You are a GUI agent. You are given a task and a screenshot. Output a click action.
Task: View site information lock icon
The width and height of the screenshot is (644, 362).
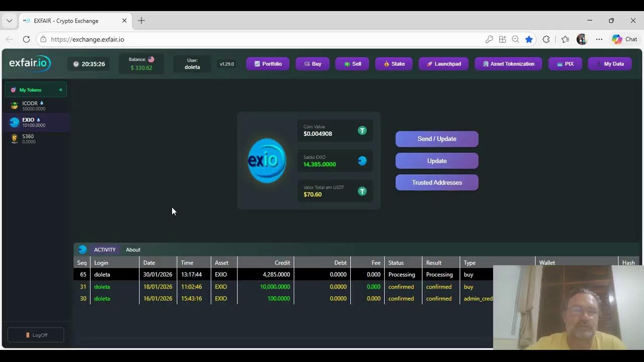[43, 39]
